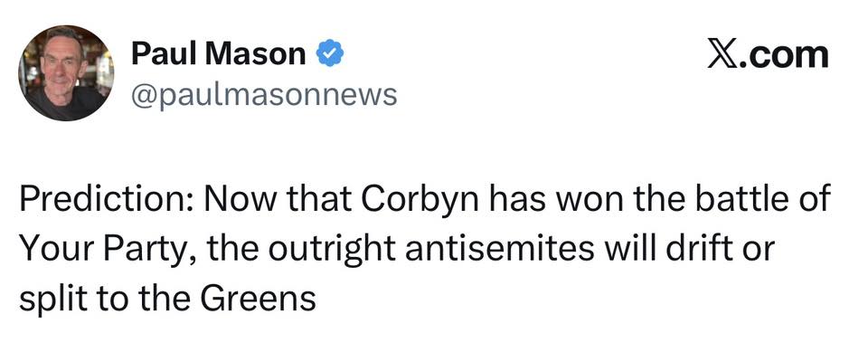868x362 pixels.
Task: Click the word "Prediction:" in the tweet
Action: (x=102, y=199)
